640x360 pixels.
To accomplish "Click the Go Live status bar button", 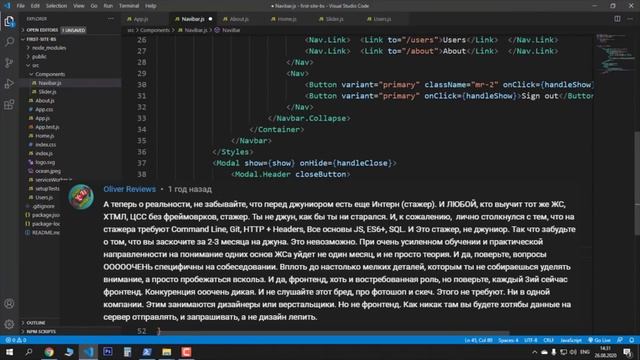I will (599, 340).
